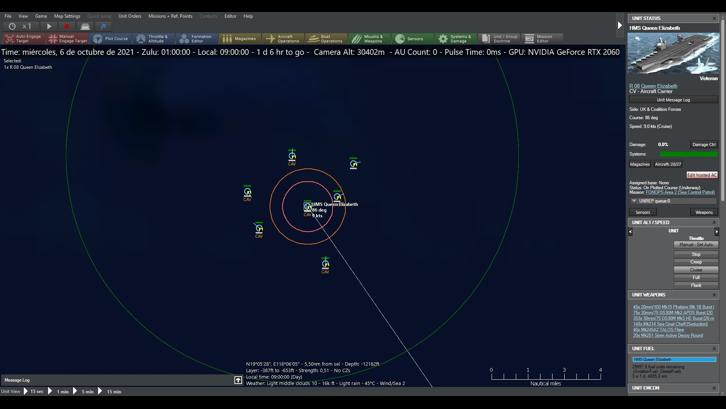Screen dimensions: 726x409
Task: Click Edit hosted AC button
Action: [702, 175]
